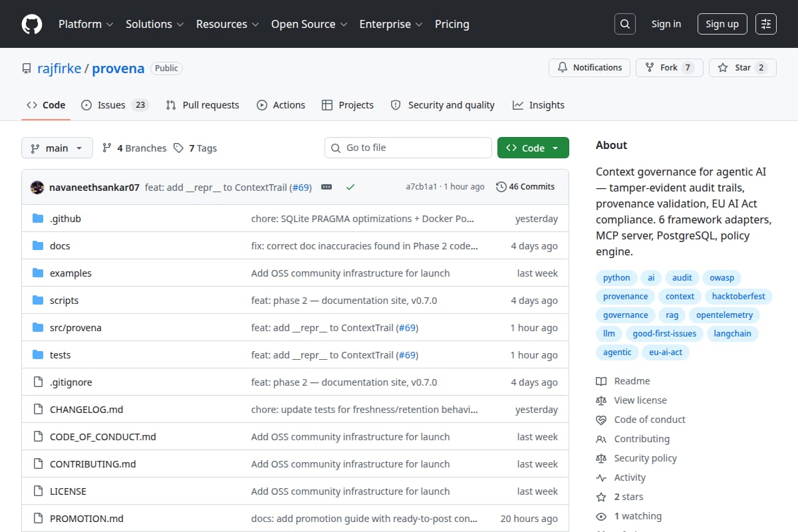This screenshot has width=798, height=532.
Task: View 7 Tags
Action: pos(195,148)
